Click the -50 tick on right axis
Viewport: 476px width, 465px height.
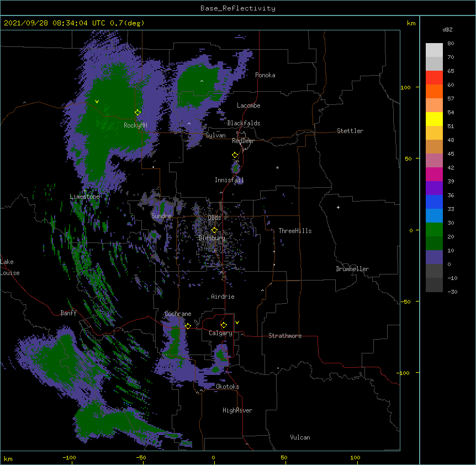405,302
